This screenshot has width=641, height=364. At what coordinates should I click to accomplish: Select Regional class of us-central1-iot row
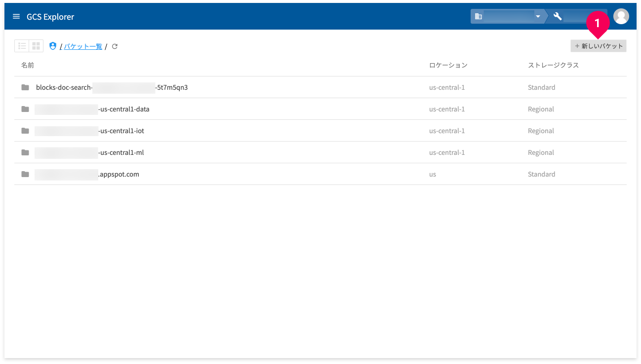tap(541, 131)
